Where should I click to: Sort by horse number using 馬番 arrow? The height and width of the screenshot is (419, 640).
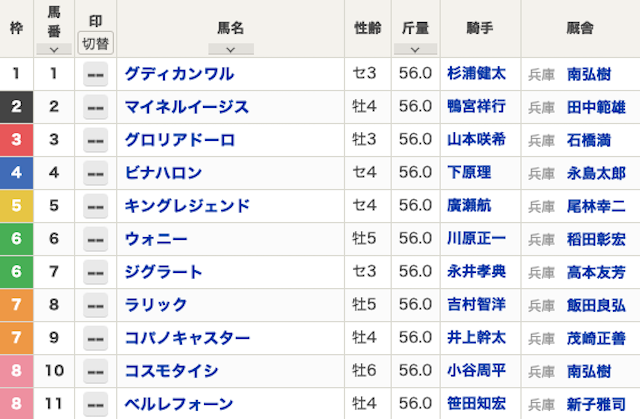point(54,49)
